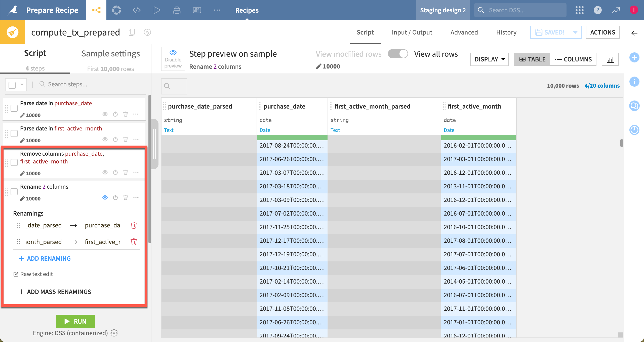This screenshot has height=342, width=644.
Task: Click ADD RENAMING link
Action: [45, 258]
